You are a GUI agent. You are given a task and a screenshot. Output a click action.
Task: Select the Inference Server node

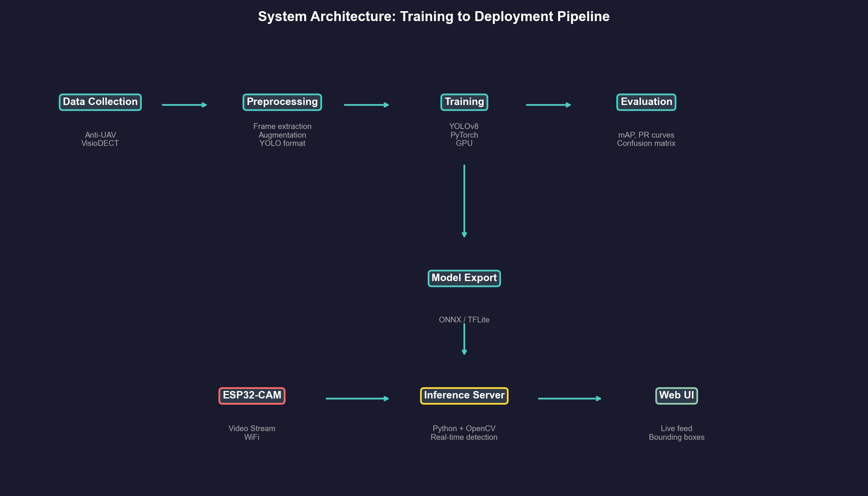tap(464, 395)
